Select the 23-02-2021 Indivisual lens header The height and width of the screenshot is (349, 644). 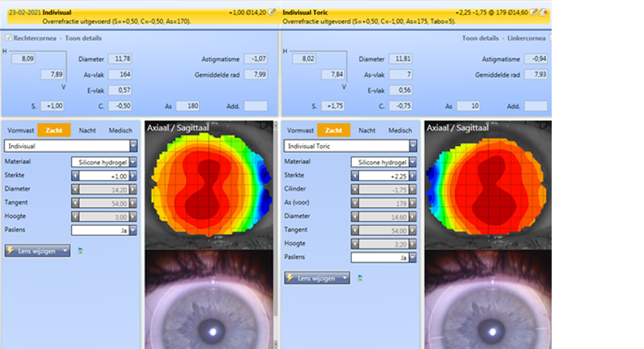tap(142, 16)
